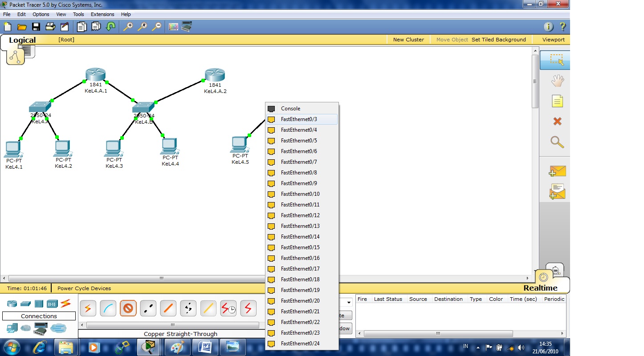Open the drawing palette icon
The image size is (644, 356).
coord(173,27)
